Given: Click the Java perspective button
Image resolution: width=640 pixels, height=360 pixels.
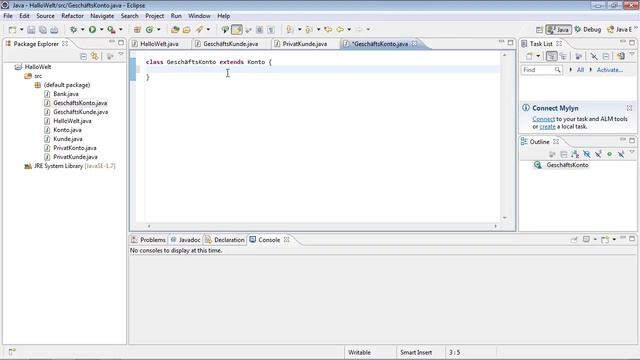Looking at the screenshot, I should point(558,30).
